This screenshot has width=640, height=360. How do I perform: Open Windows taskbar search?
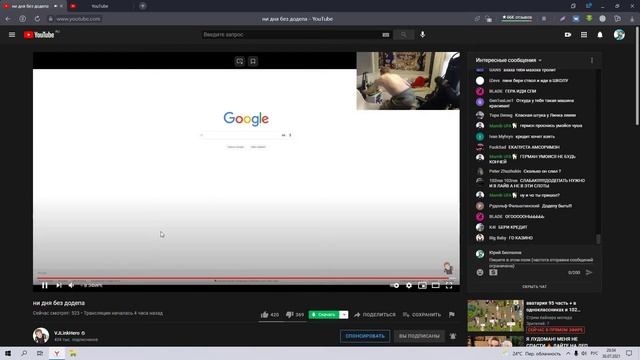24,353
